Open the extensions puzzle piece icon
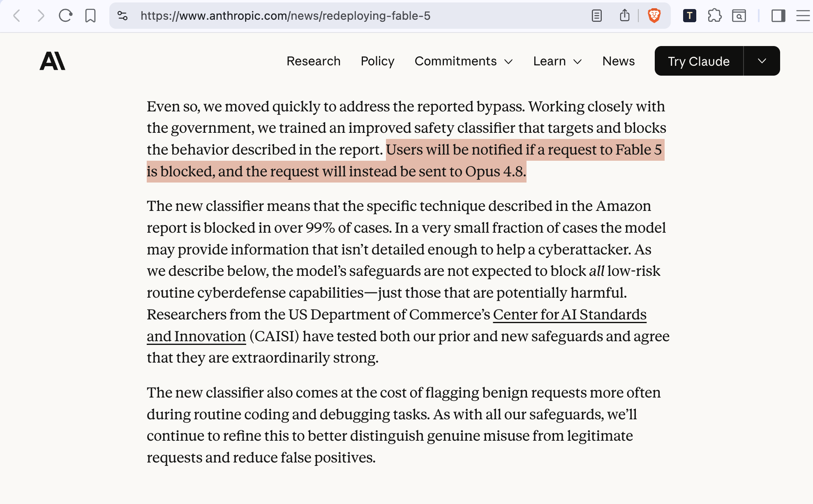This screenshot has width=813, height=504. coord(715,16)
